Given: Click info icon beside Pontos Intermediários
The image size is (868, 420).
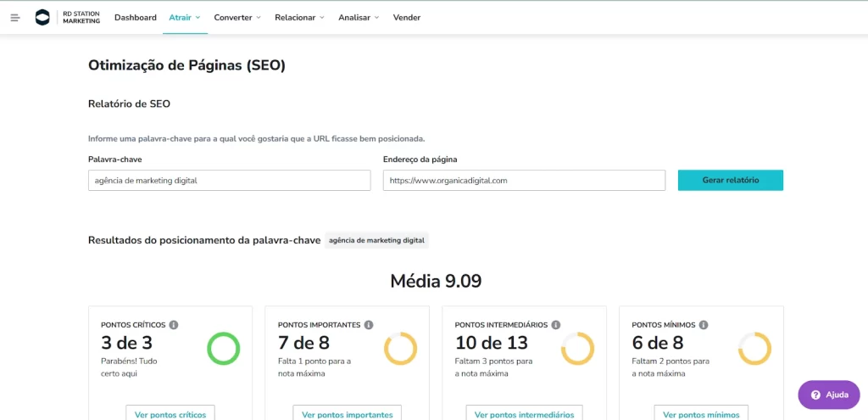Looking at the screenshot, I should 556,325.
